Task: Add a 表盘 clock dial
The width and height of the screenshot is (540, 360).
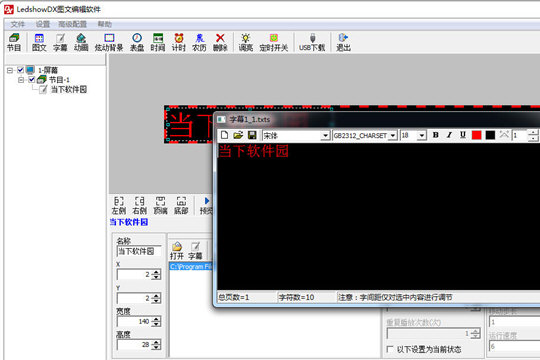Action: click(x=137, y=42)
